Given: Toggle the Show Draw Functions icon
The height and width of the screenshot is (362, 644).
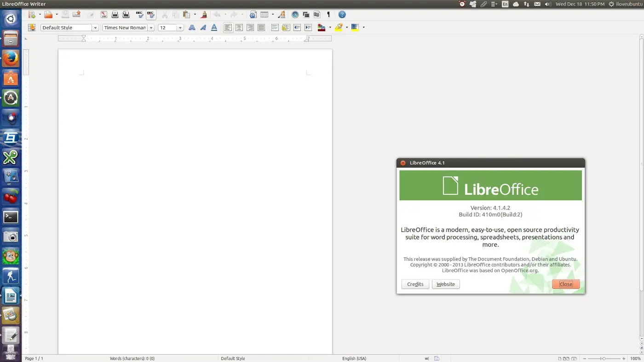Looking at the screenshot, I should click(282, 15).
